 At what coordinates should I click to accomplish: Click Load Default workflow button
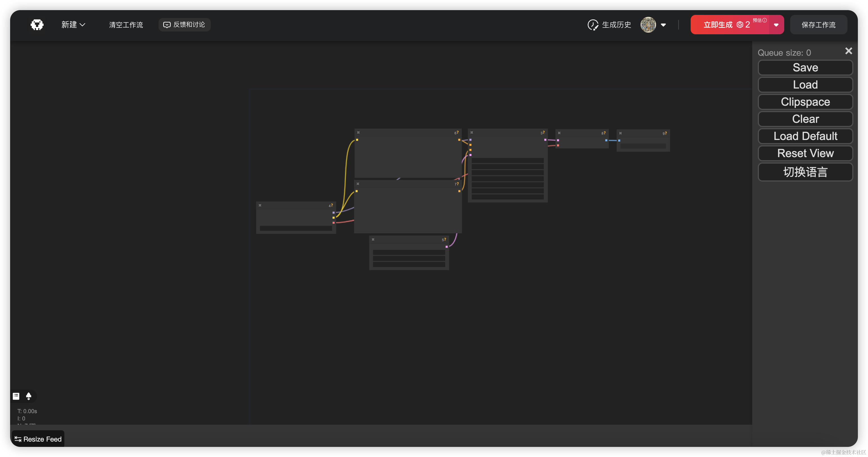[x=805, y=136]
